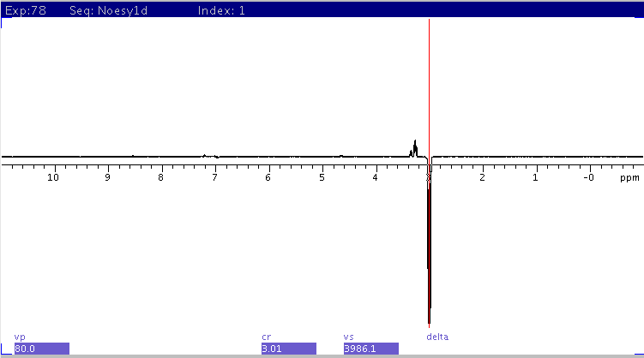Click the vp label
Image resolution: width=644 pixels, height=358 pixels.
[x=20, y=337]
